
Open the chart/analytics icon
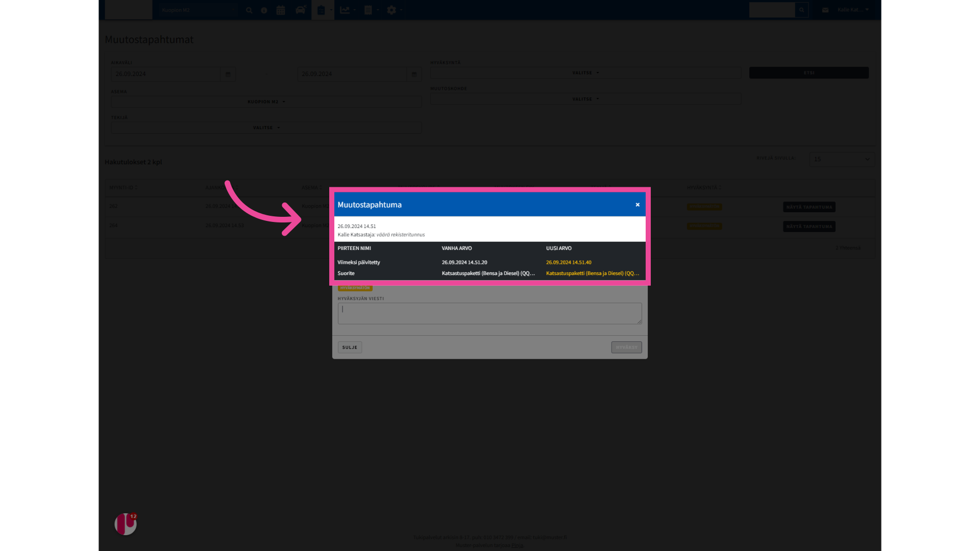(x=345, y=10)
